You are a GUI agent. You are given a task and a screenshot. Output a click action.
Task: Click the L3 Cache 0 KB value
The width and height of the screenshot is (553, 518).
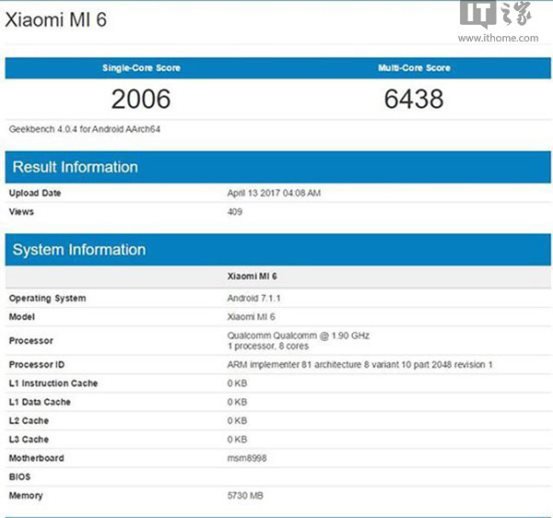pyautogui.click(x=237, y=439)
